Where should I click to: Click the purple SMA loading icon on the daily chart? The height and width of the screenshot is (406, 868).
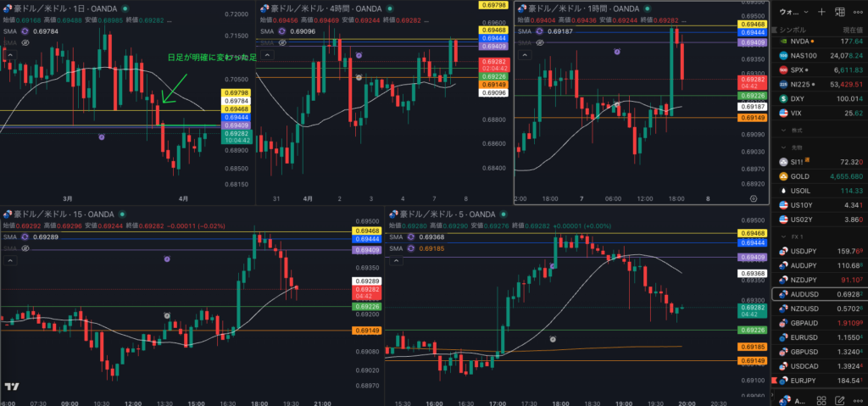(x=25, y=31)
